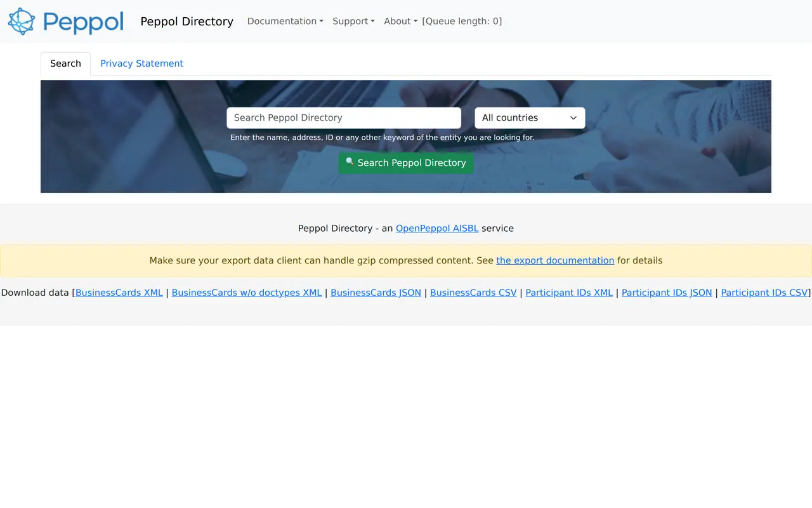Click the Peppol logo
This screenshot has width=812, height=508.
(x=66, y=22)
